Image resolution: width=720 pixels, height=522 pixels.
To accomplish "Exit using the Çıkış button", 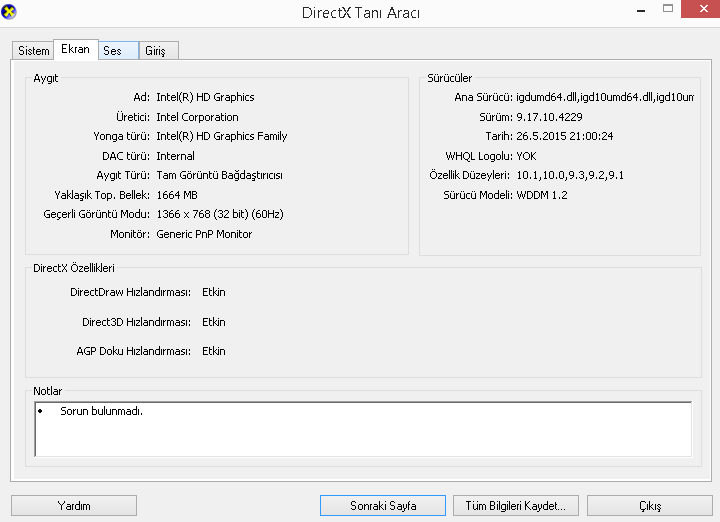I will coord(649,505).
